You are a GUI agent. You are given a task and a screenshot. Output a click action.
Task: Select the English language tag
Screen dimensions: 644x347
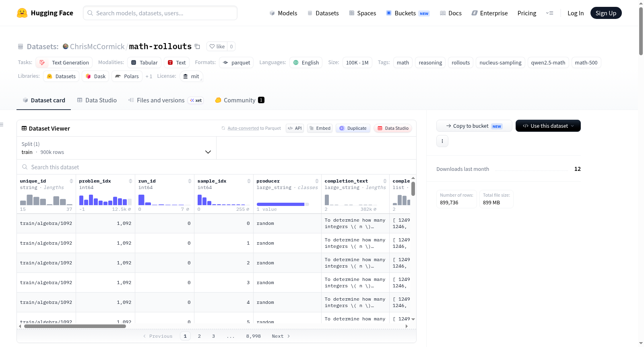pyautogui.click(x=306, y=62)
